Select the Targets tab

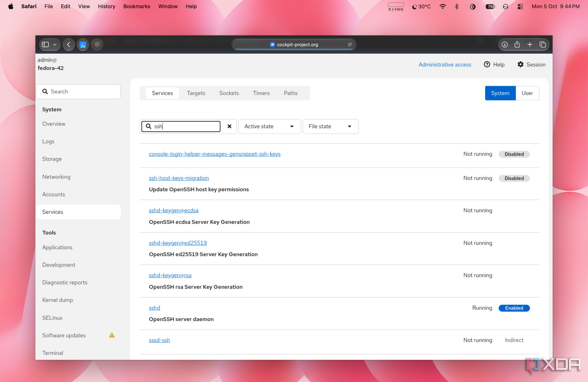point(196,93)
